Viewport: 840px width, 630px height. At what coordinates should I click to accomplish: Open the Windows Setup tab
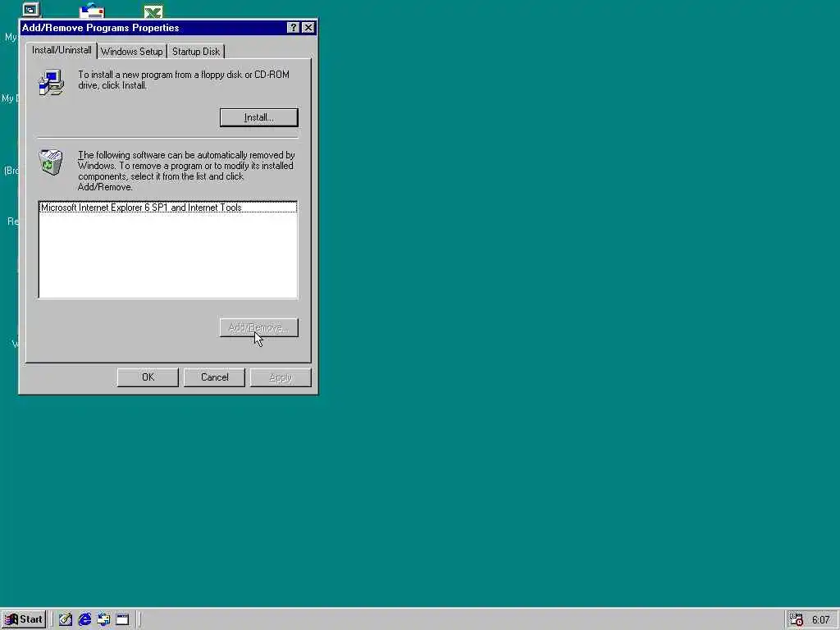pyautogui.click(x=132, y=52)
